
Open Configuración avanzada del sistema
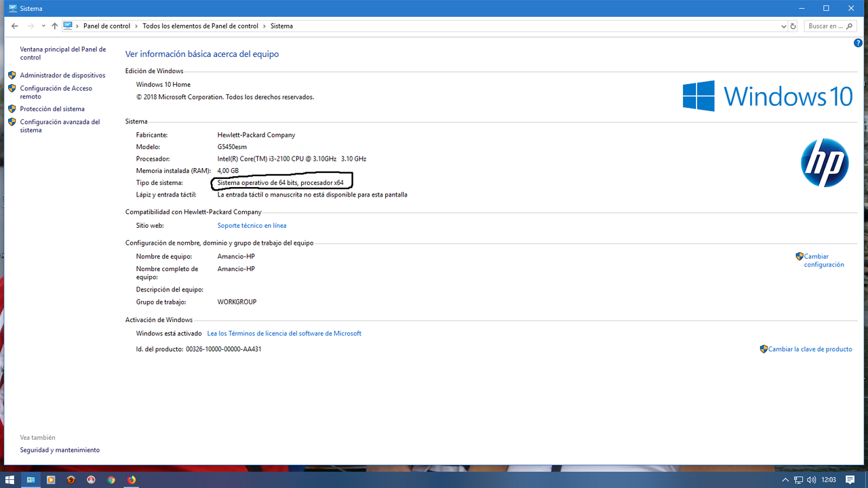pyautogui.click(x=60, y=126)
